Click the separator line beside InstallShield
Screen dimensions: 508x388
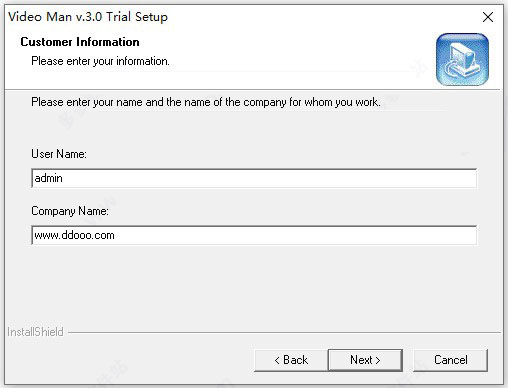(x=284, y=332)
